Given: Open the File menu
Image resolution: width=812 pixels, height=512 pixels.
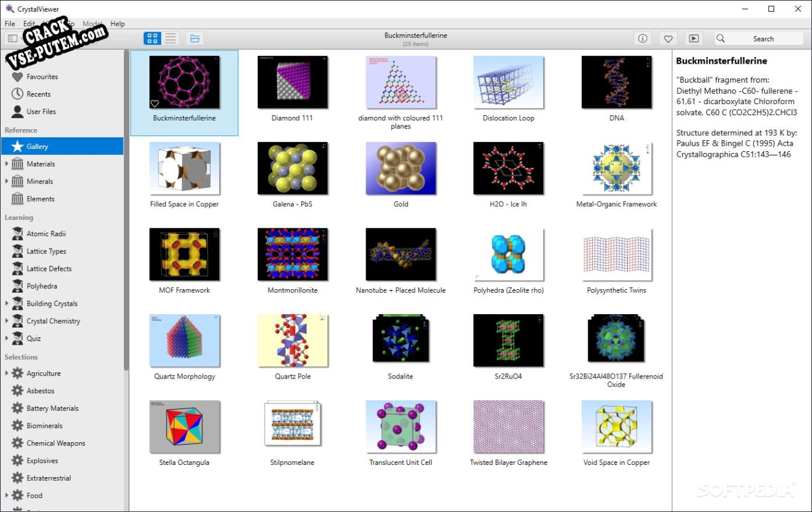Looking at the screenshot, I should click(x=10, y=24).
